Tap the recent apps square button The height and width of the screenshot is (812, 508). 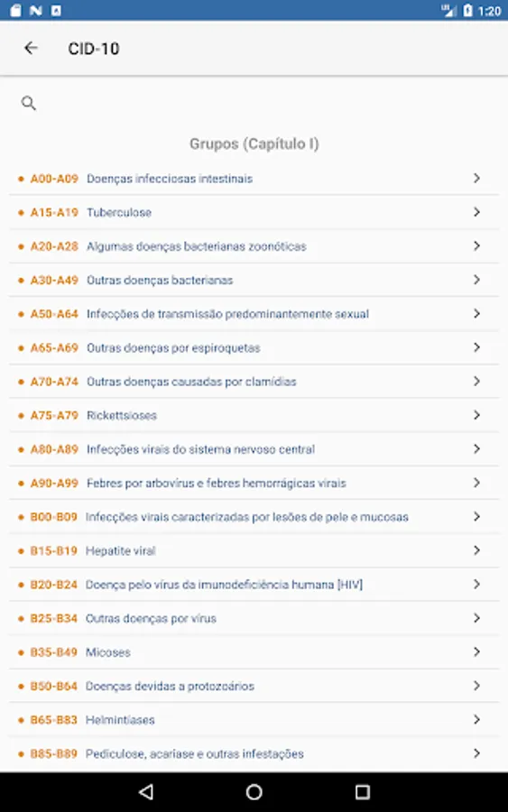(363, 791)
